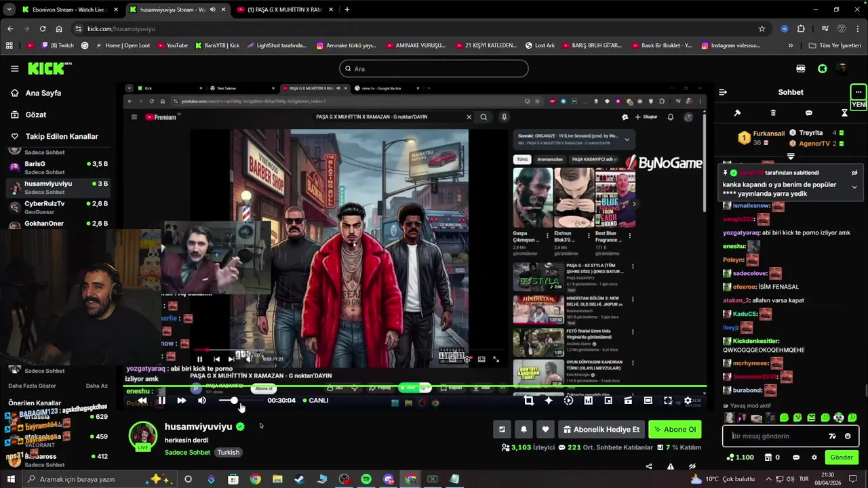Share the stream via share icon
Screen dimensions: 868x488
pyautogui.click(x=649, y=466)
